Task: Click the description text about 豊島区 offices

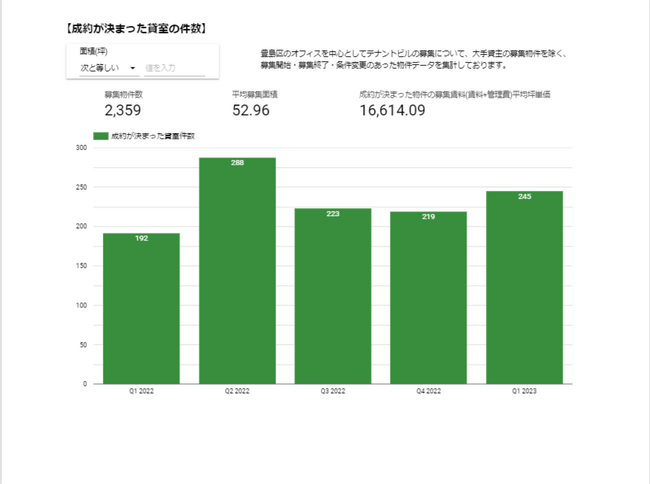Action: point(413,60)
